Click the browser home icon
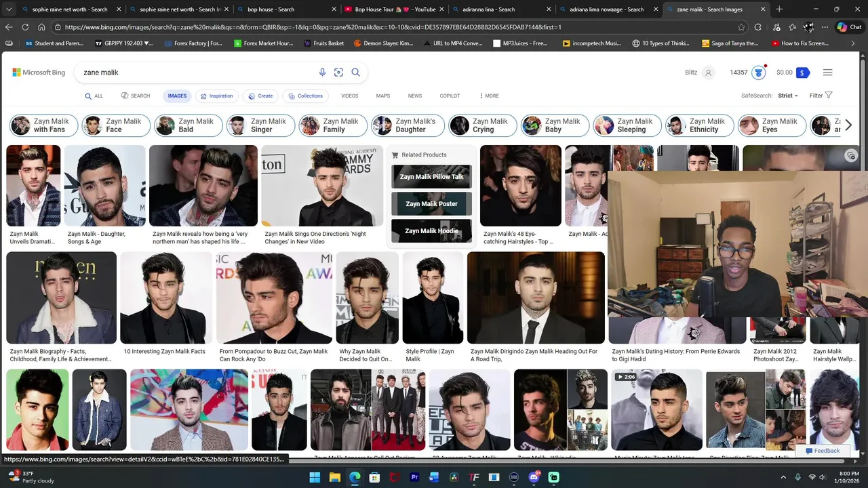Viewport: 868px width, 488px height. [x=41, y=27]
